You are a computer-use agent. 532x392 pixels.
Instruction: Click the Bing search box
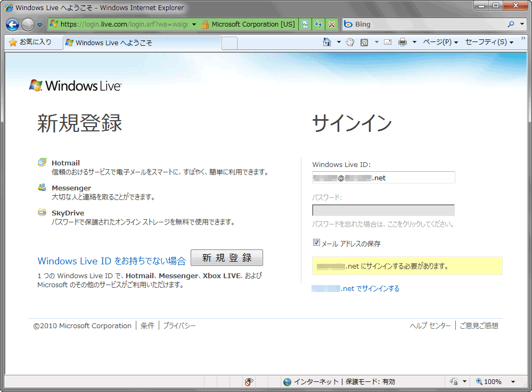click(x=424, y=24)
